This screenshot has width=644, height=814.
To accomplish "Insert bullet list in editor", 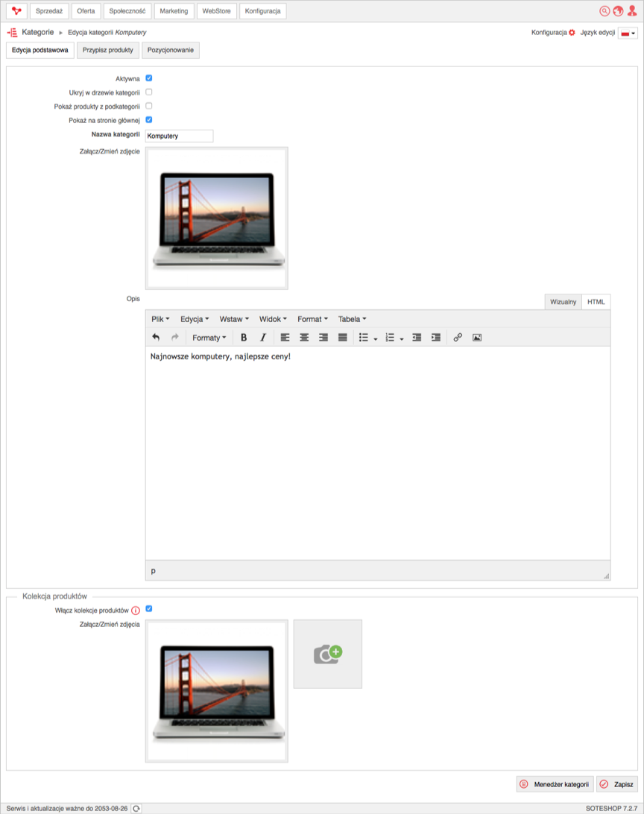I will tap(363, 338).
